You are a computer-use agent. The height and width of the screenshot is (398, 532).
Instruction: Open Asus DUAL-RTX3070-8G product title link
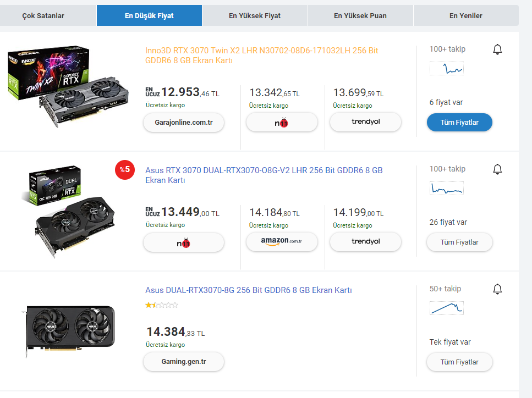[x=248, y=290]
